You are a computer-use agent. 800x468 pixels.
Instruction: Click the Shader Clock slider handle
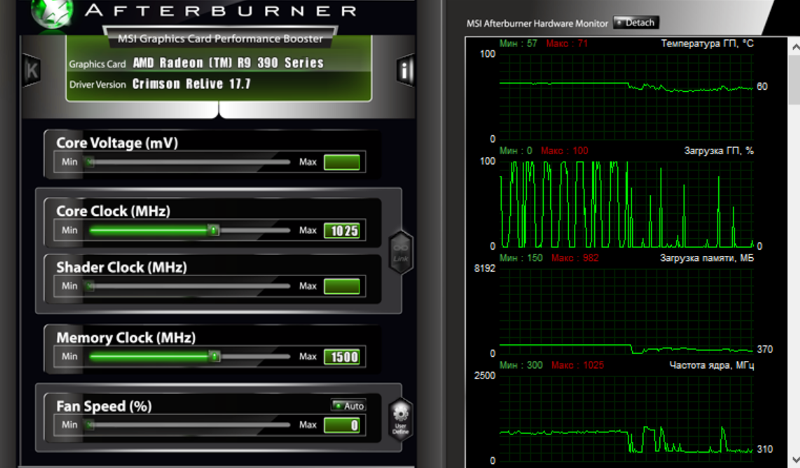[90, 286]
